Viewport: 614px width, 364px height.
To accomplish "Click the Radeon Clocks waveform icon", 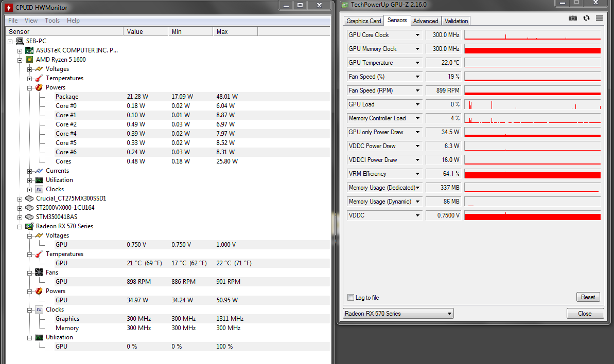I will (x=39, y=310).
